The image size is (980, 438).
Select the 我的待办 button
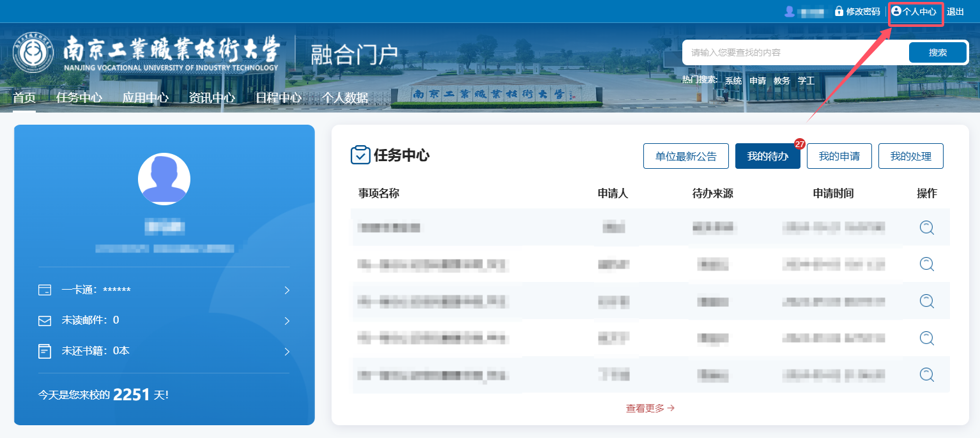[768, 156]
